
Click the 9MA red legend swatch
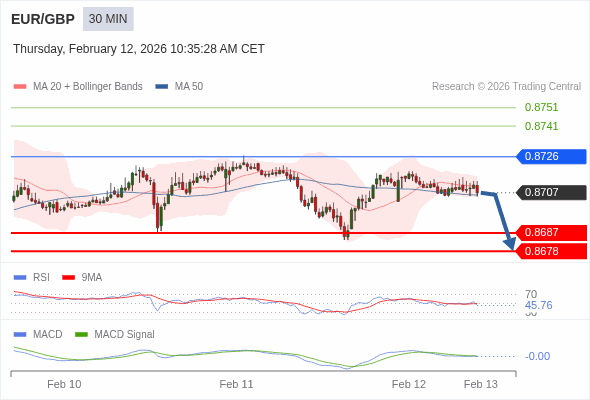pos(68,278)
